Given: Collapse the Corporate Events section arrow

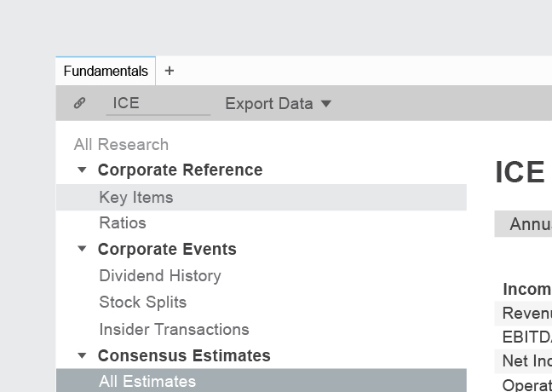Looking at the screenshot, I should 82,249.
